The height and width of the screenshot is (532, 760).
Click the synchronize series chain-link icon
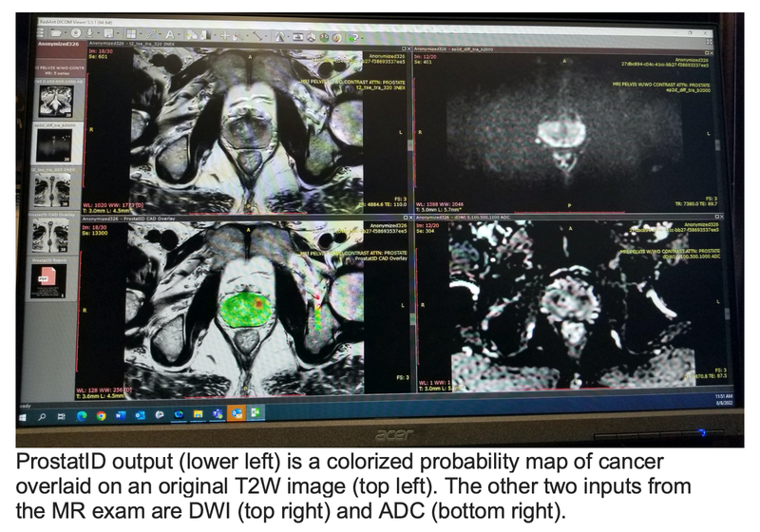[x=151, y=34]
